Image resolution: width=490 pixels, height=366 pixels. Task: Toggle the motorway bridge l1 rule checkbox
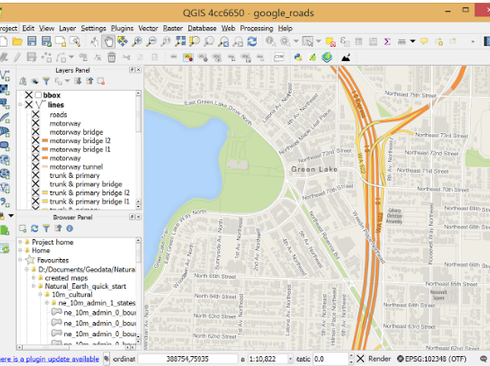click(35, 149)
